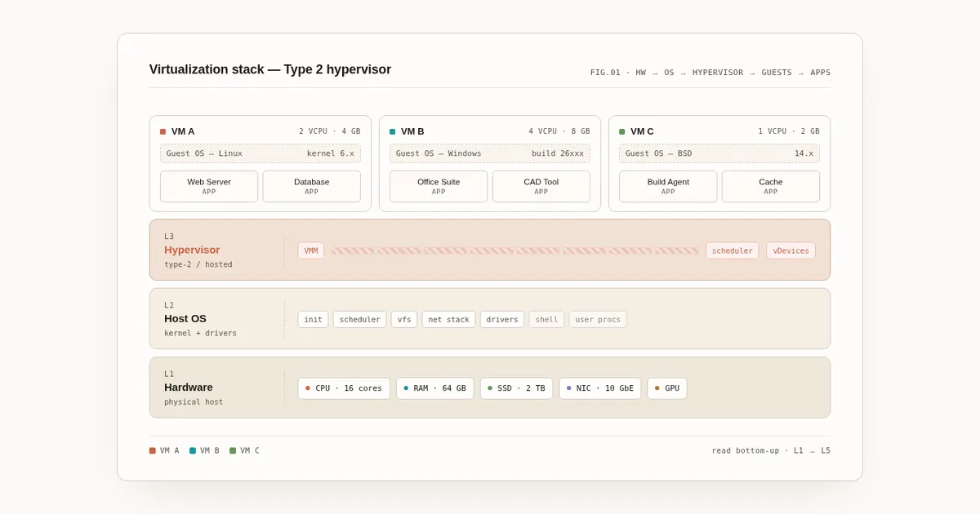Select the Database app in VM A
This screenshot has width=980, height=514.
(x=311, y=186)
